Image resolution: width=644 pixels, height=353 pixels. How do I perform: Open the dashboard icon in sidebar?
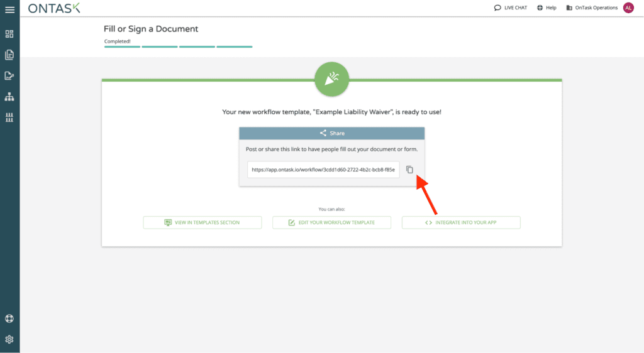coord(9,34)
